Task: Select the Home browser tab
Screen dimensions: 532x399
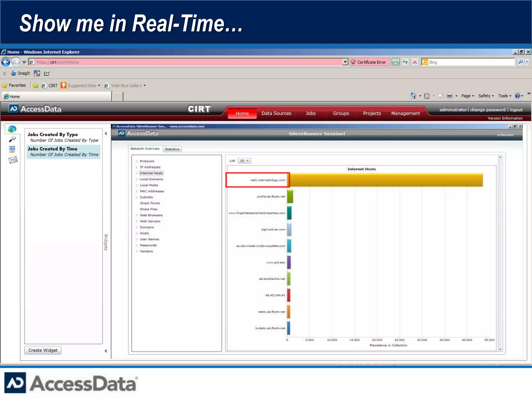Action: tap(57, 97)
